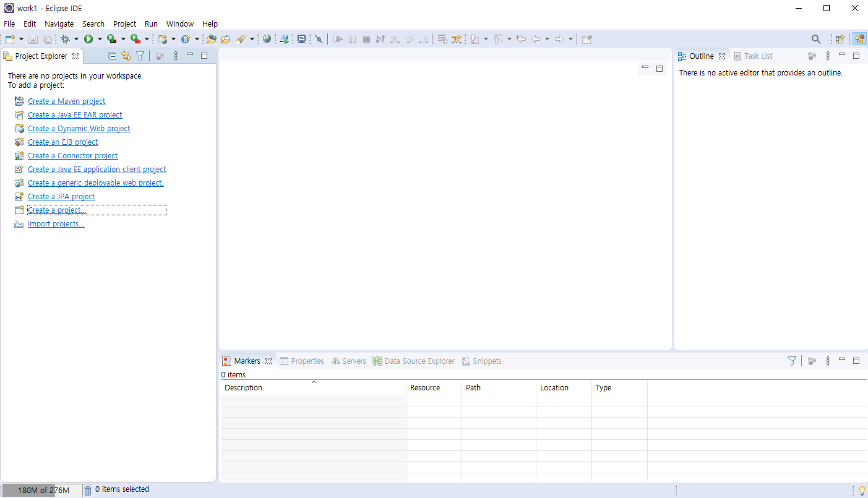
Task: Select the Java EE perspective button
Action: (x=859, y=39)
